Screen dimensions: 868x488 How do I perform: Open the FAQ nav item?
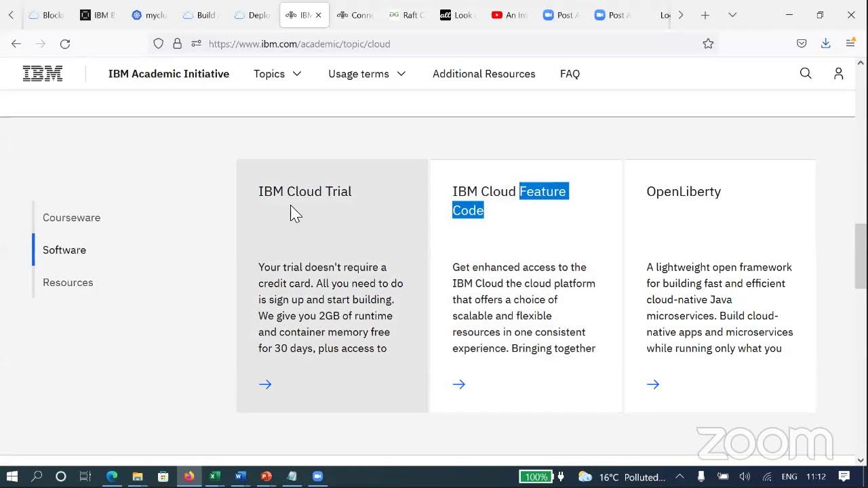[570, 74]
